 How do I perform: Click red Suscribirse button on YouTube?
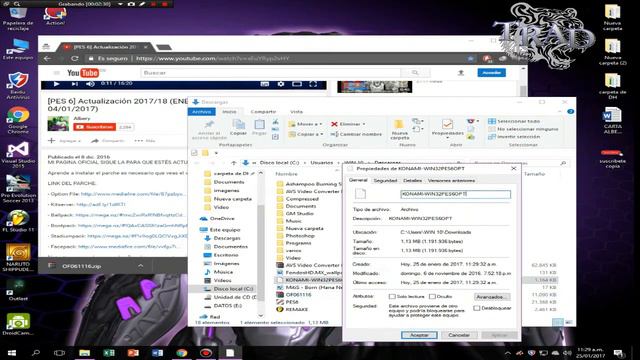pyautogui.click(x=94, y=127)
